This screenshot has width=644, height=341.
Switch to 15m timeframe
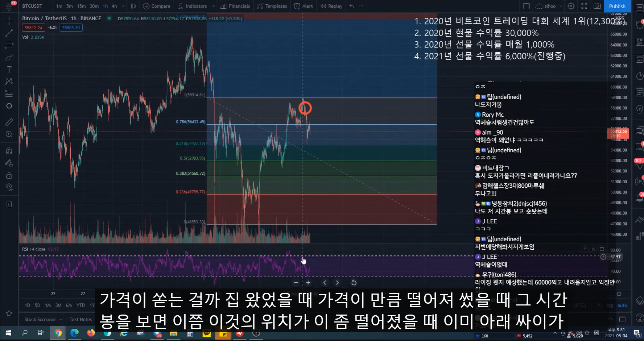tap(81, 6)
